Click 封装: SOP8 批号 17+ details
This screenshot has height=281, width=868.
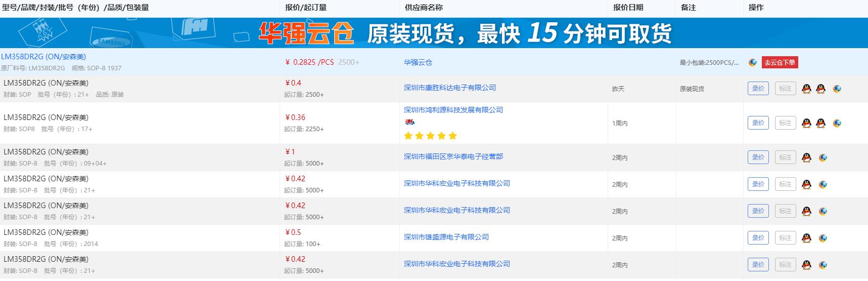pos(48,129)
